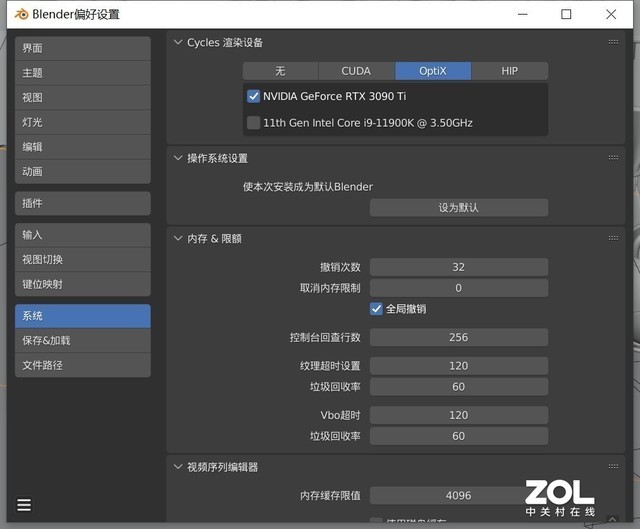The height and width of the screenshot is (529, 640).
Task: Enable the NVIDIA GeForce RTX 3090 Ti checkbox
Action: point(253,96)
